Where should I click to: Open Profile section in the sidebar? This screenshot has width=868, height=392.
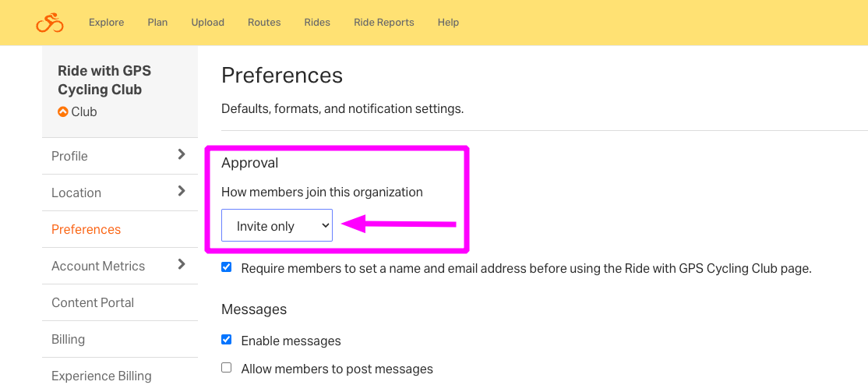[x=70, y=156]
